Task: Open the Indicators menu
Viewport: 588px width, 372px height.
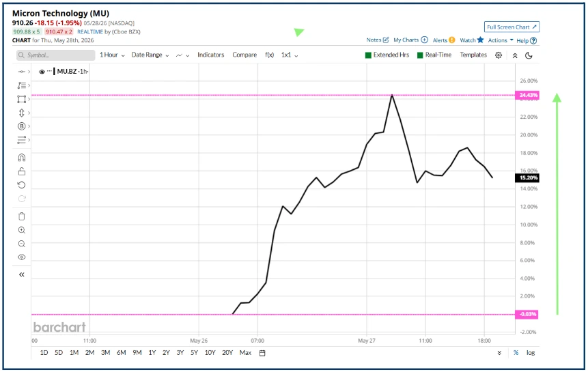Action: coord(211,55)
